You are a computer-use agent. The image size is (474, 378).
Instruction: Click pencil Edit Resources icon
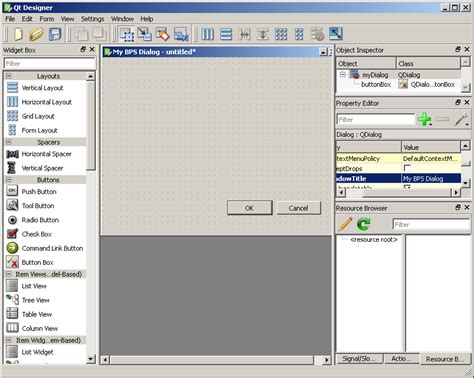click(x=345, y=224)
